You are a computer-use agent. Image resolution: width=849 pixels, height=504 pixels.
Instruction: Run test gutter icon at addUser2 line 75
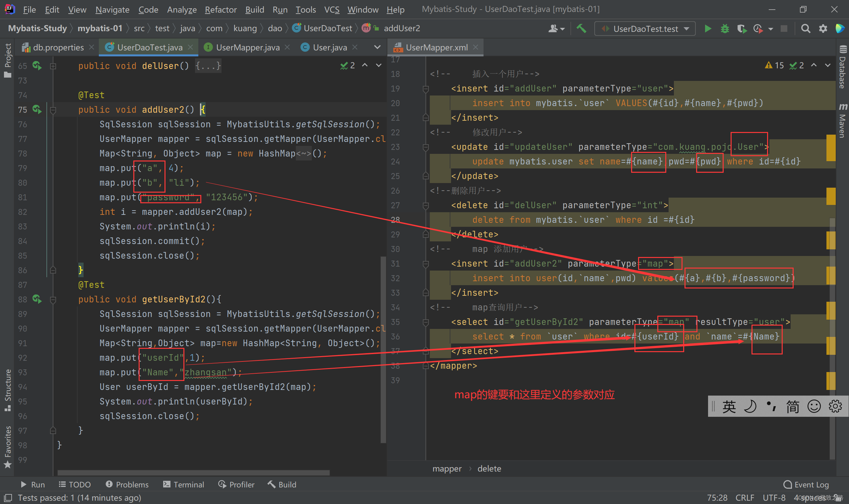click(37, 109)
